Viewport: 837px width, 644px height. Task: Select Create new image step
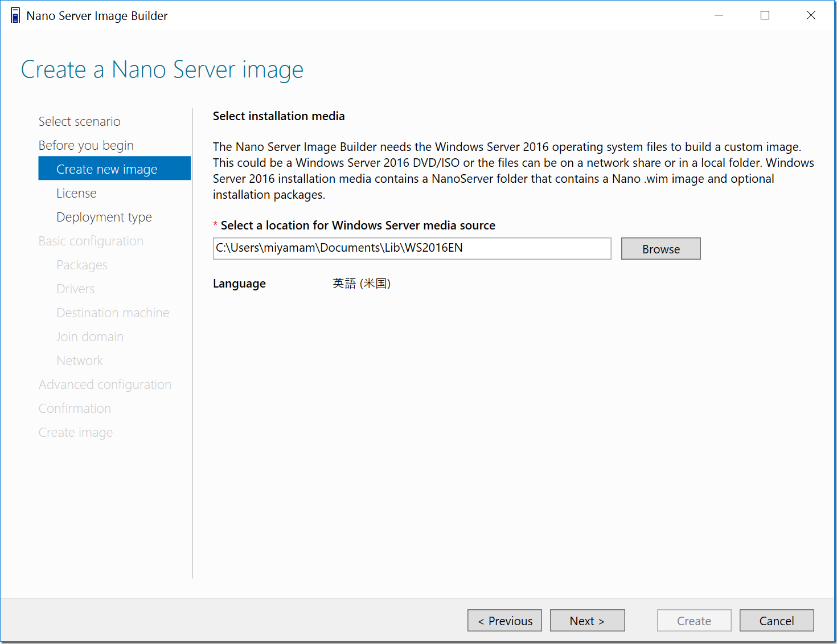(x=114, y=169)
